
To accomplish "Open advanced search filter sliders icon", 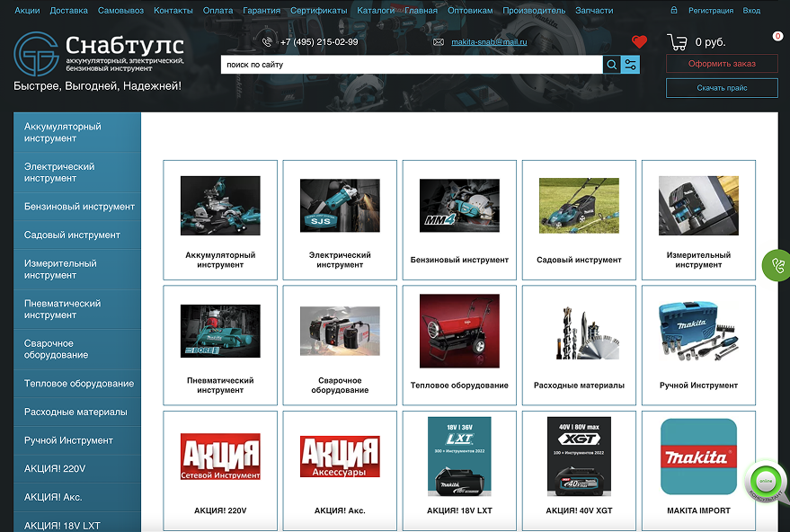I will (630, 65).
